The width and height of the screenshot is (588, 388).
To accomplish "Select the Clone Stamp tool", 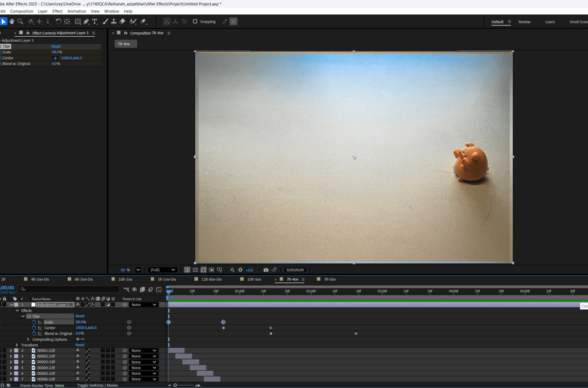I will (114, 21).
